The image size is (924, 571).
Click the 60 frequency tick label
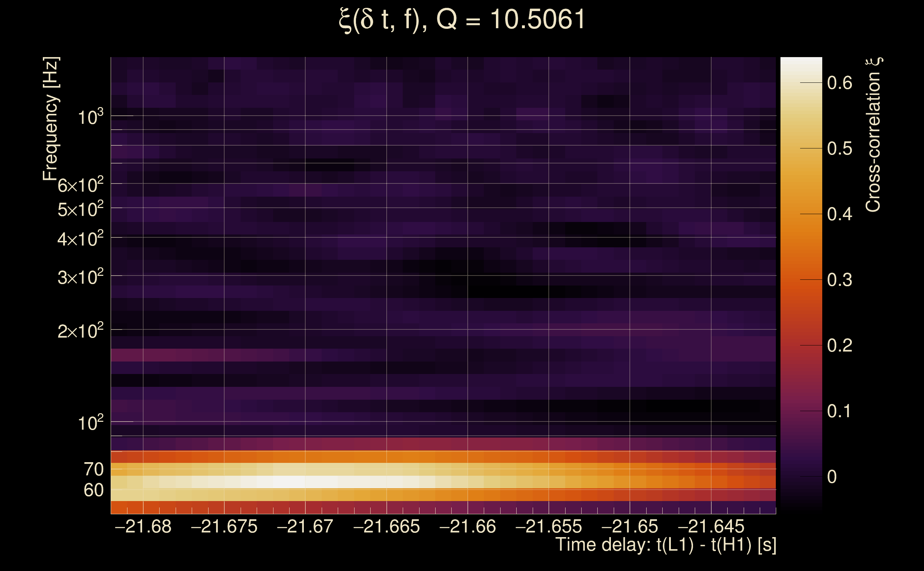coord(93,490)
